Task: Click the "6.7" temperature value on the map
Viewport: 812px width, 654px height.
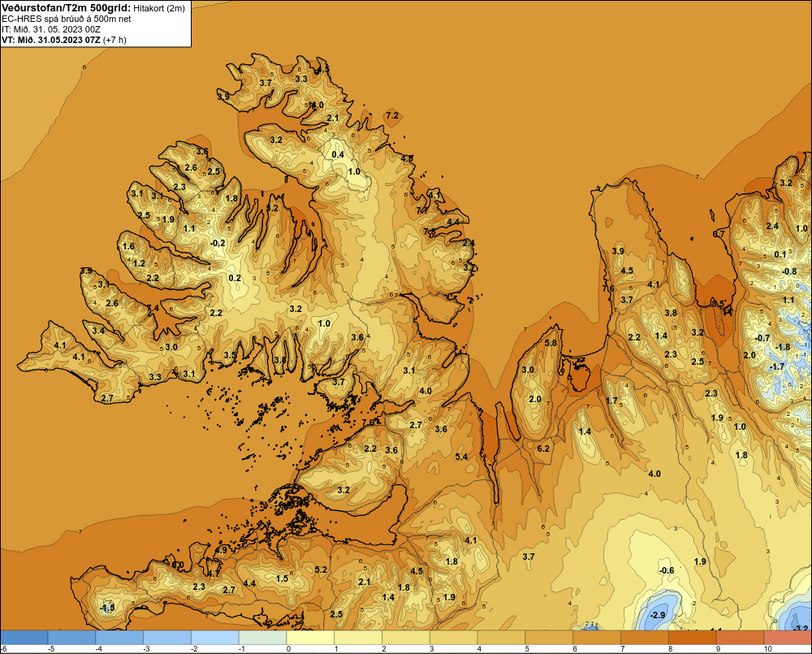Action: 719,234
